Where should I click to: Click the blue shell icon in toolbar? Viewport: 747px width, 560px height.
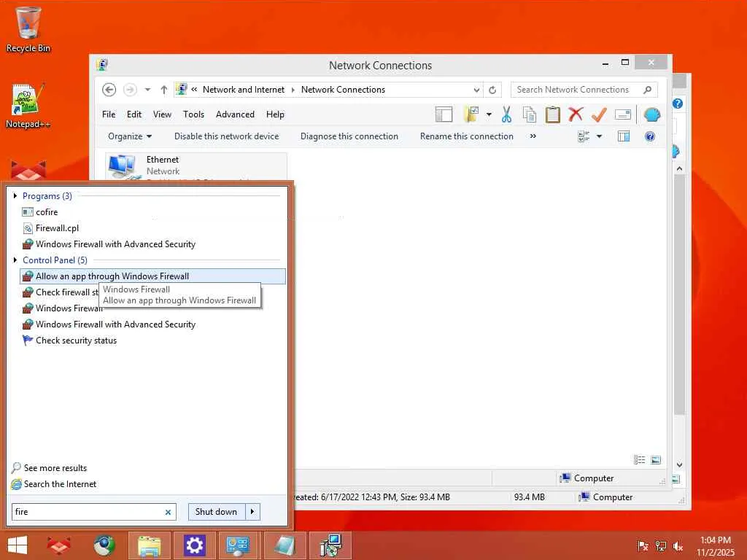[651, 114]
